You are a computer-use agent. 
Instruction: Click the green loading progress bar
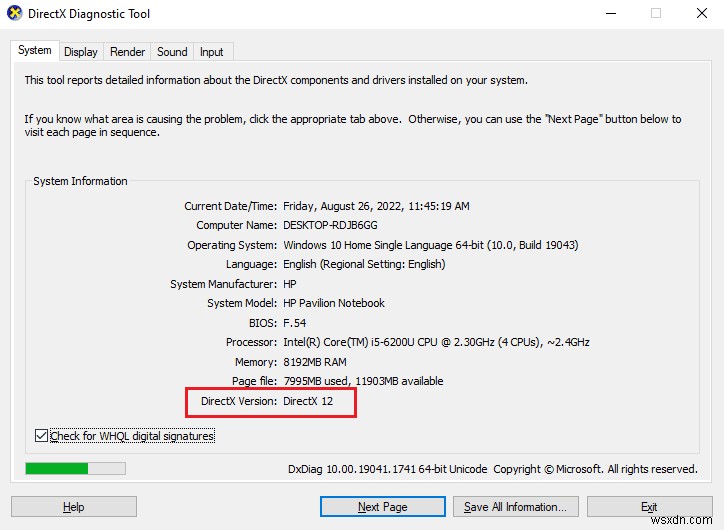(x=75, y=469)
